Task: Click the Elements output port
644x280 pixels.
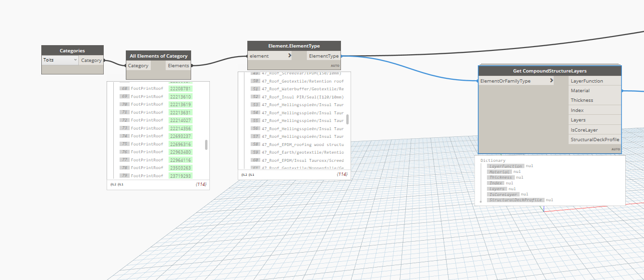Action: point(179,66)
